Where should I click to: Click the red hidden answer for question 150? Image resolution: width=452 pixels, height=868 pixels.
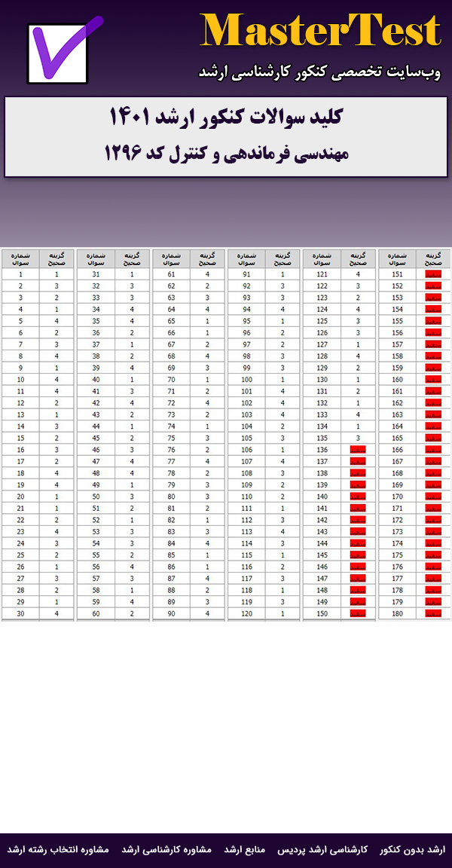pyautogui.click(x=357, y=613)
